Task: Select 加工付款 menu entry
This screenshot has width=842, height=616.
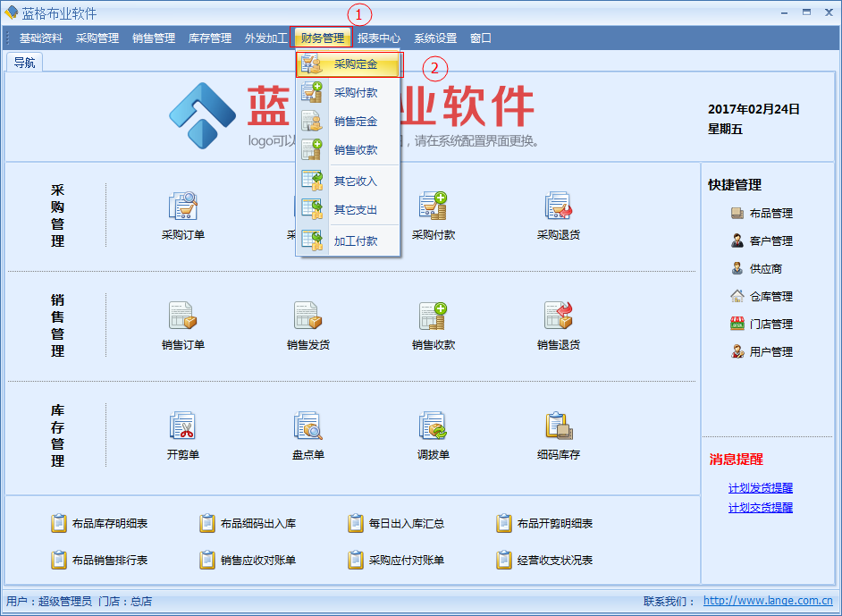Action: point(355,241)
